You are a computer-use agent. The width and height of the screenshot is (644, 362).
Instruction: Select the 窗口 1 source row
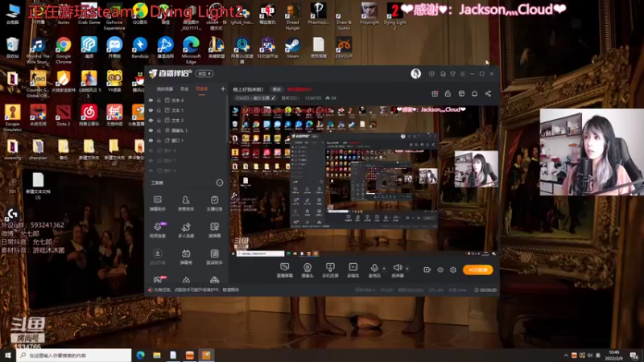pyautogui.click(x=186, y=140)
